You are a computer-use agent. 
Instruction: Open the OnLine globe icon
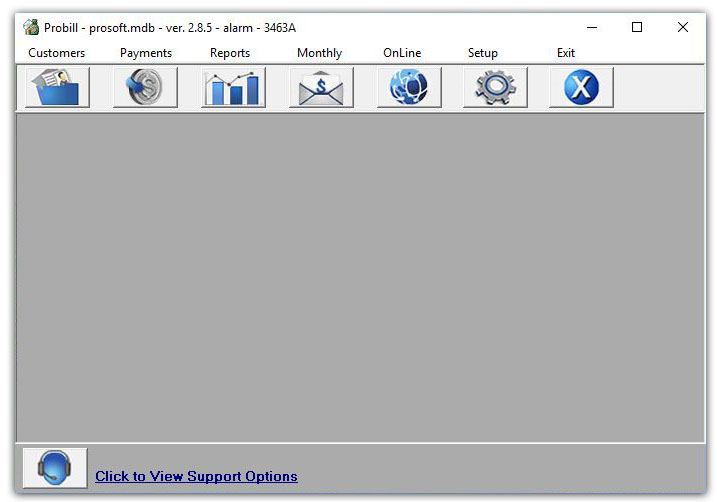pos(409,87)
